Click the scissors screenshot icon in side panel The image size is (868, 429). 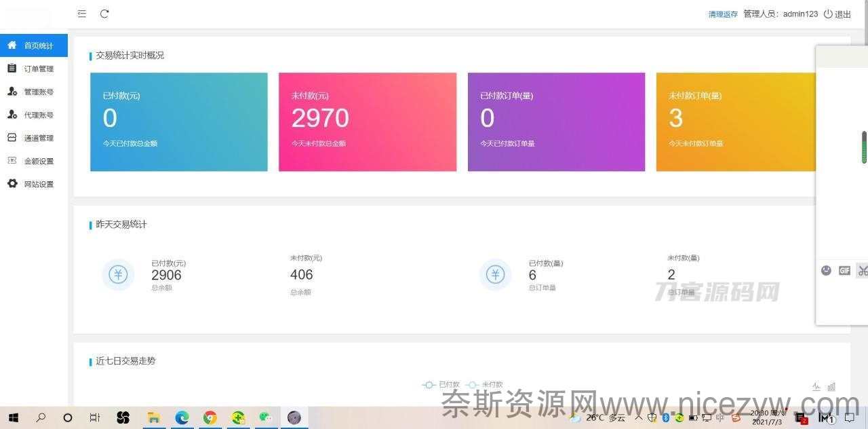click(862, 270)
